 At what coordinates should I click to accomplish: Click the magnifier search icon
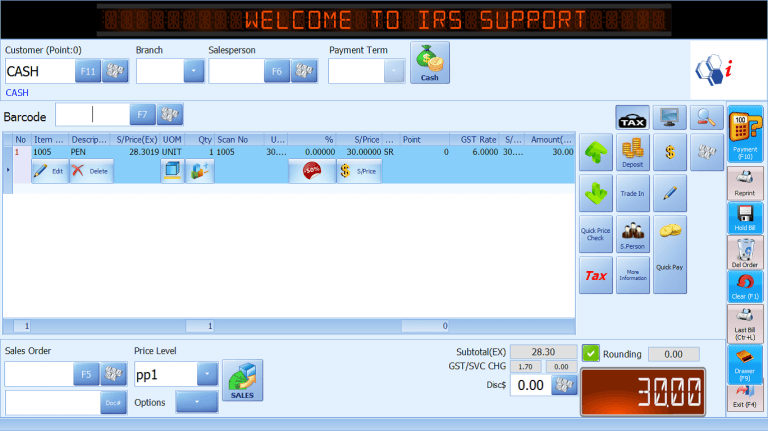(706, 118)
